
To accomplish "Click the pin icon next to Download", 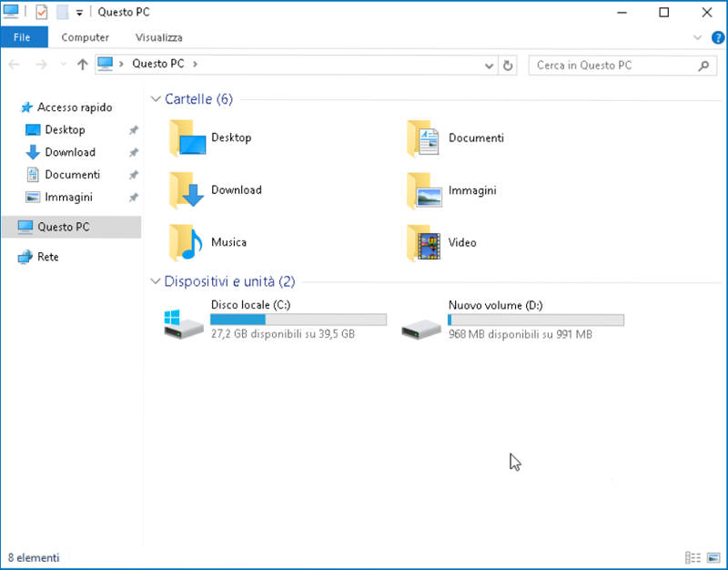I will coord(134,152).
